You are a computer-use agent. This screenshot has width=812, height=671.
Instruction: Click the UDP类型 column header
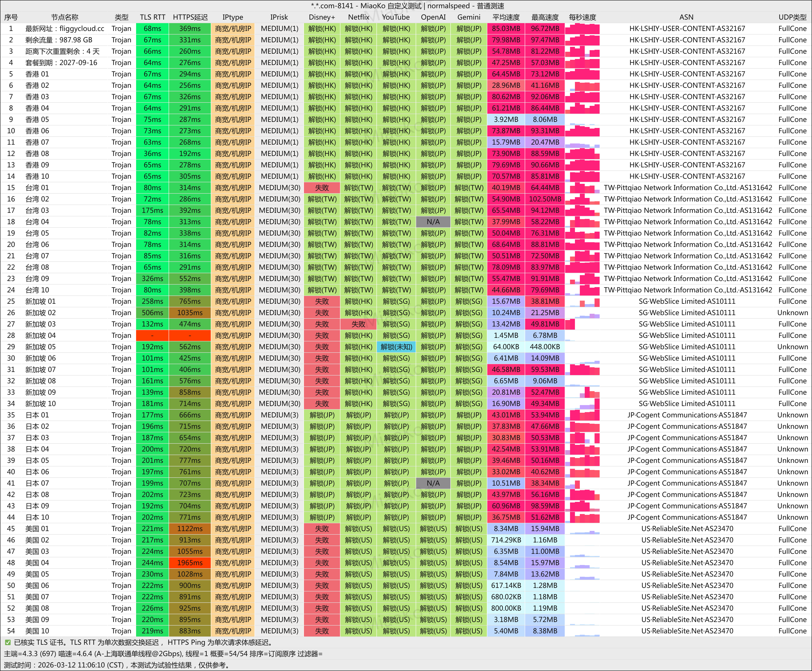(792, 17)
